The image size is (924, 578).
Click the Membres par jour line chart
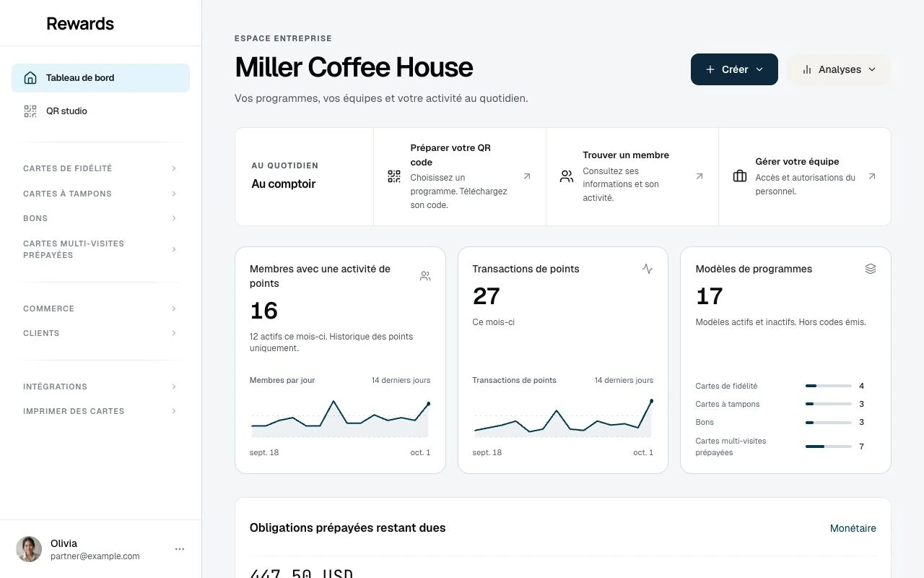click(340, 419)
